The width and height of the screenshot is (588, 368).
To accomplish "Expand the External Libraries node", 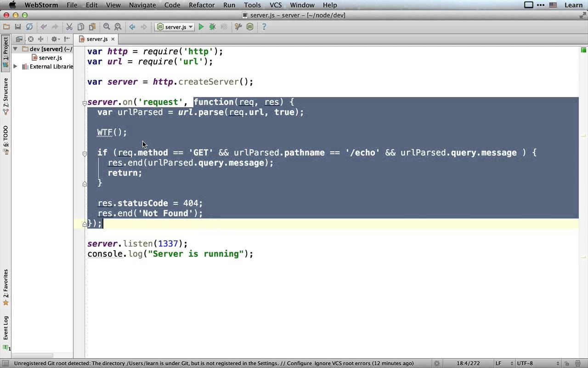I will (15, 66).
